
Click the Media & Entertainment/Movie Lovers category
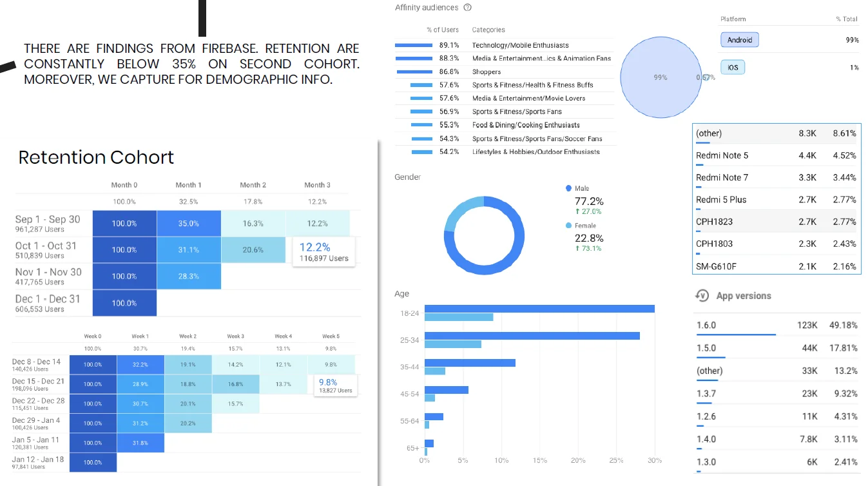(x=528, y=98)
